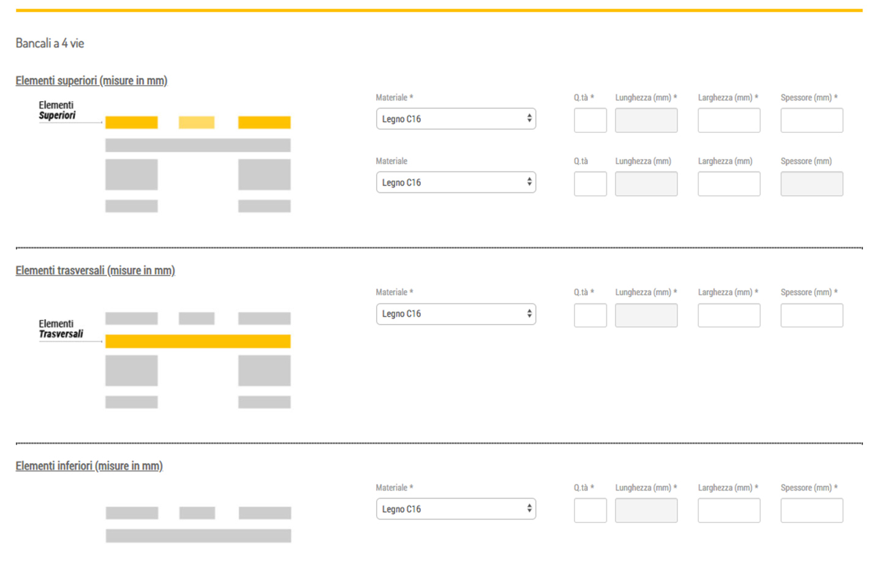Expand the Materiale dropdown in Elementi trasversali

pos(456,314)
